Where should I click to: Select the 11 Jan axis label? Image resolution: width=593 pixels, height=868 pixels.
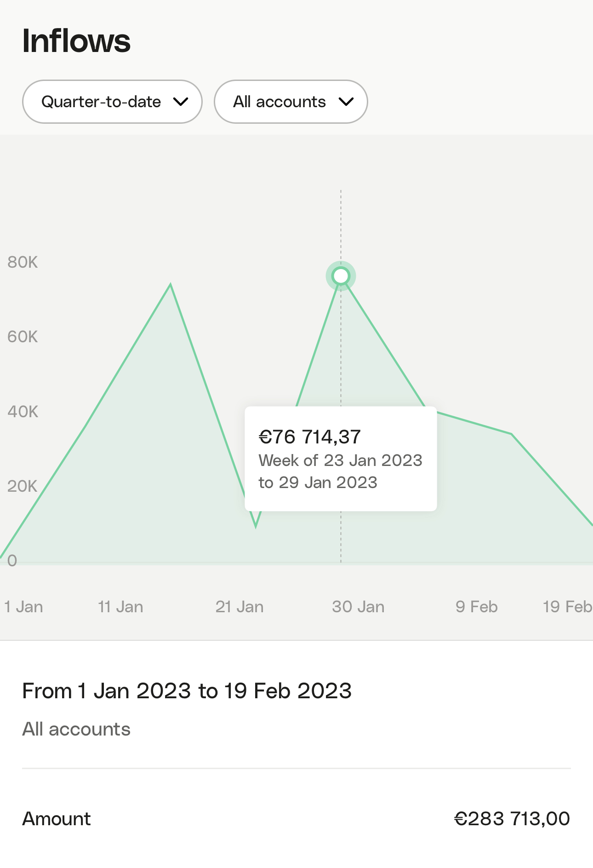[x=120, y=607]
